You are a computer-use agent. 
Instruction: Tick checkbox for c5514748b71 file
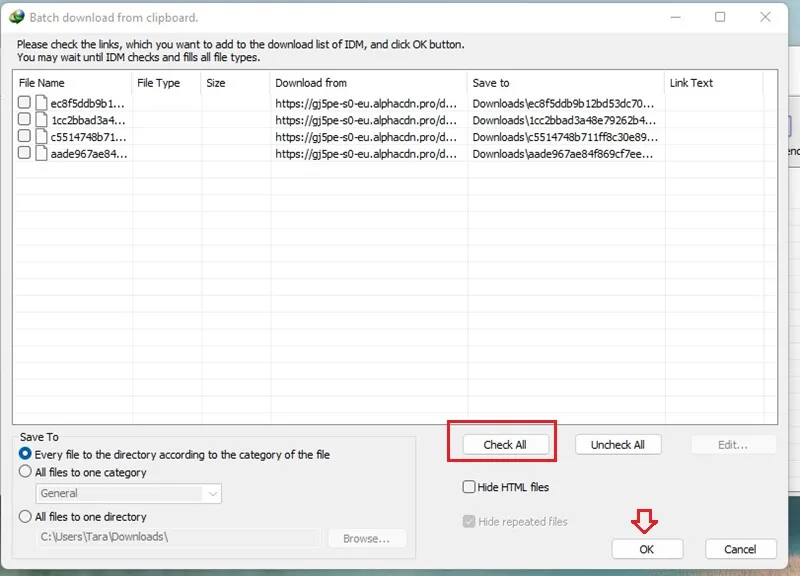[x=24, y=136]
